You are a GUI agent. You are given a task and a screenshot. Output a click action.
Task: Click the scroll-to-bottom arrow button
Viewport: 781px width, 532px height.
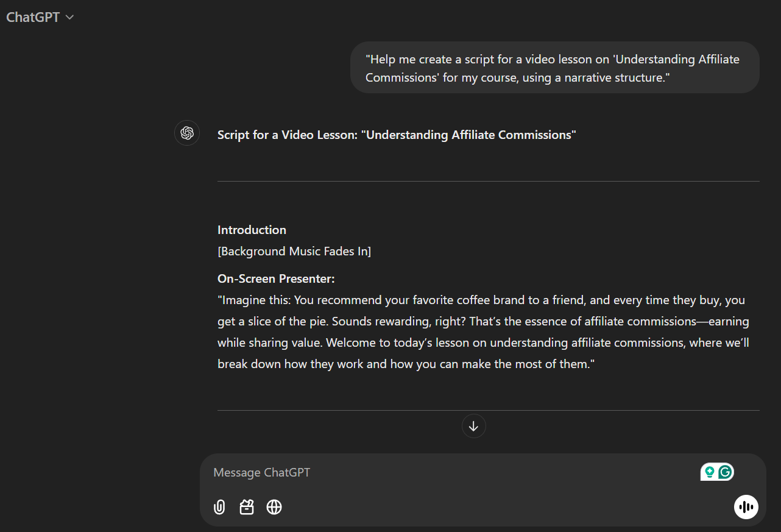pyautogui.click(x=474, y=427)
